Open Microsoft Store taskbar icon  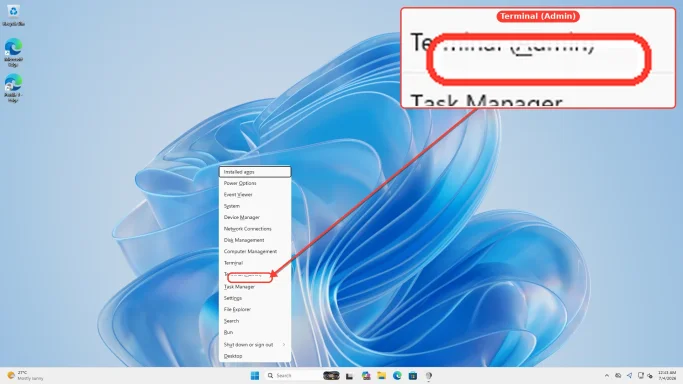pyautogui.click(x=413, y=376)
